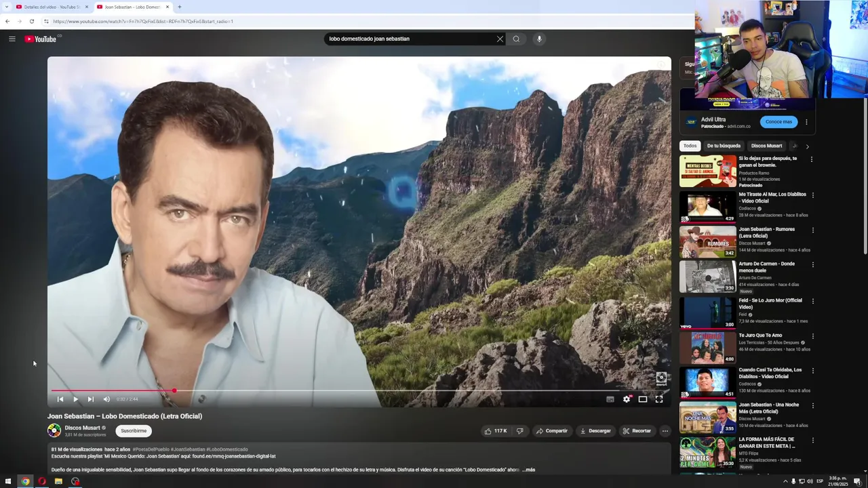The width and height of the screenshot is (868, 488).
Task: Download the video via Descargar
Action: 595,431
